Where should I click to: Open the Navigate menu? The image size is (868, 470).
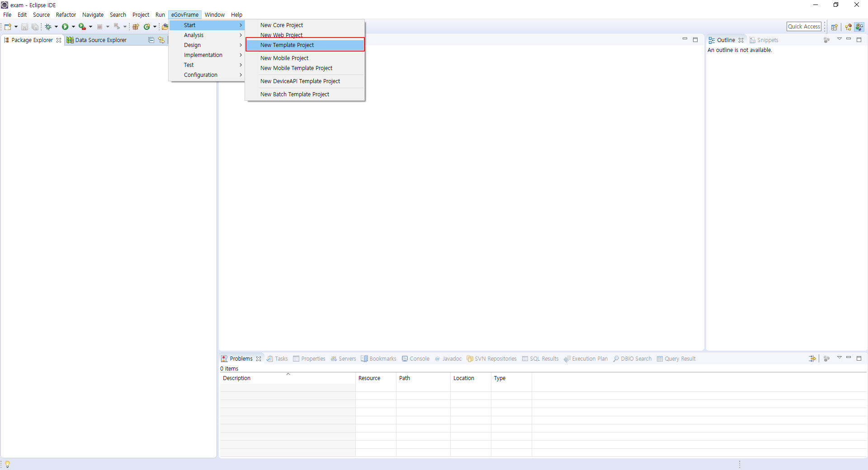pyautogui.click(x=93, y=15)
